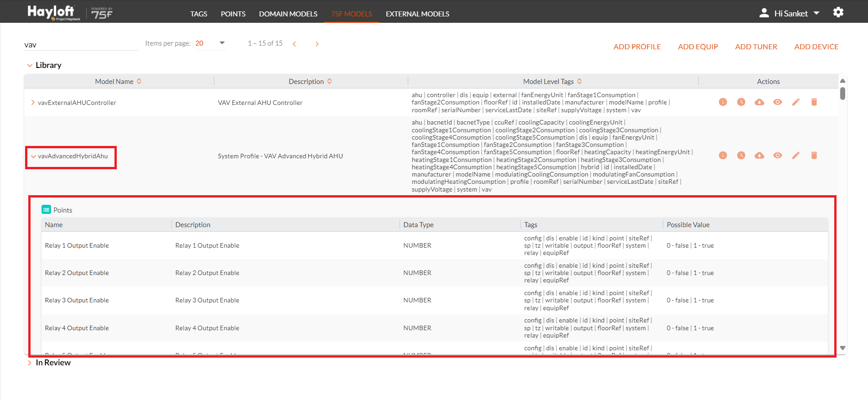Screen dimensions: 868x400
Task: Click the Possible Value column header
Action: (x=688, y=224)
